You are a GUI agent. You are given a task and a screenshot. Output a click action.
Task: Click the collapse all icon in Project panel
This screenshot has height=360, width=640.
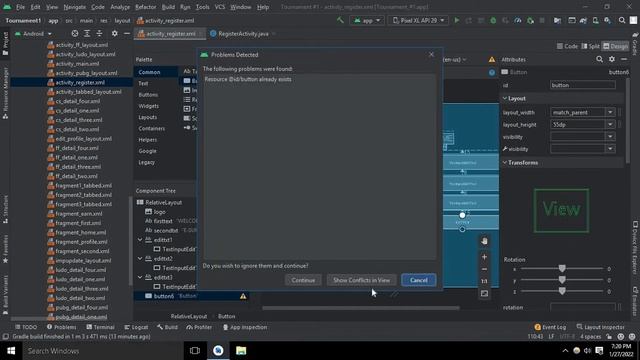(x=99, y=34)
